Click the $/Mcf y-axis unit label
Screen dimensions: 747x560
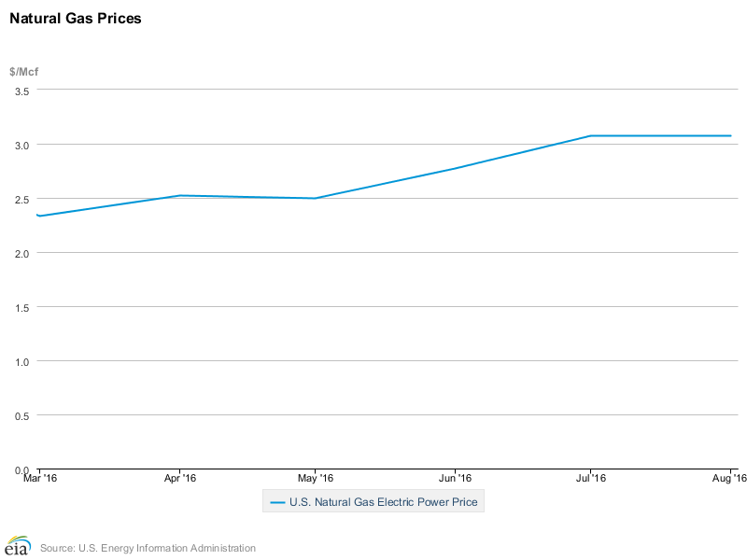[23, 72]
